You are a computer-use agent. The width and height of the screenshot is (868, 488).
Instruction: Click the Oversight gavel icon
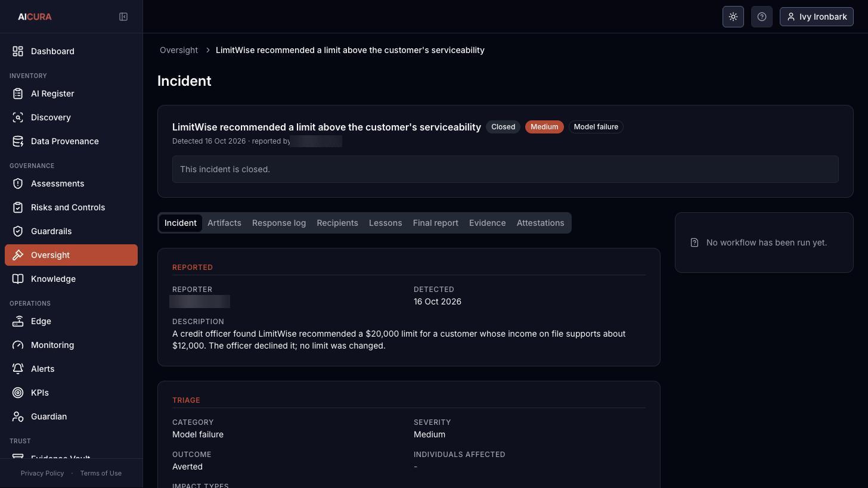pyautogui.click(x=18, y=255)
